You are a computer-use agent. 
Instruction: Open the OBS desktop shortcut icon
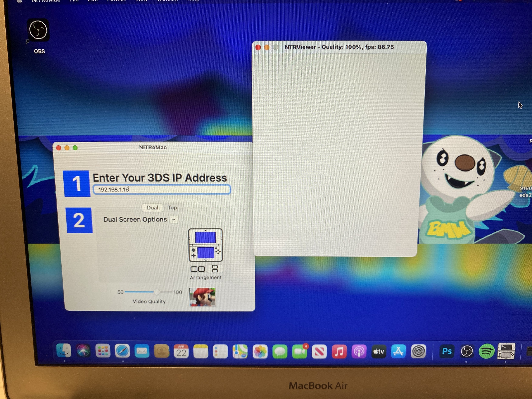click(x=38, y=30)
